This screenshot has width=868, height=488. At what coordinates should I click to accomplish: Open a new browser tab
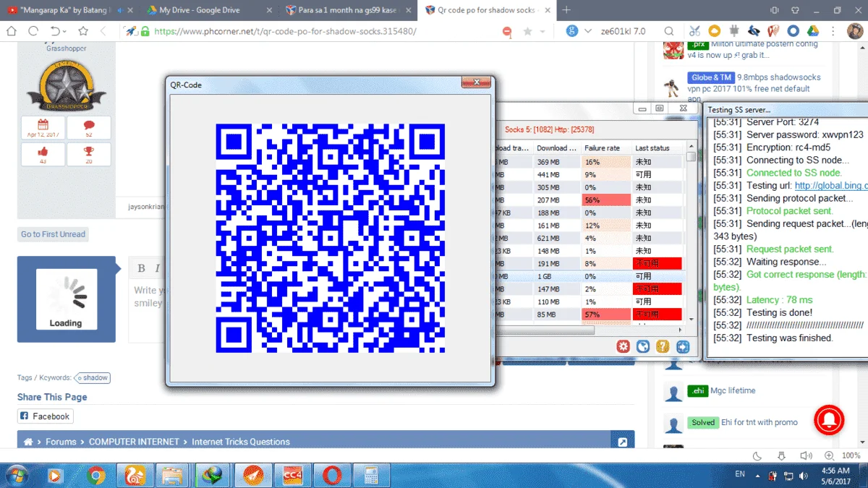click(566, 10)
